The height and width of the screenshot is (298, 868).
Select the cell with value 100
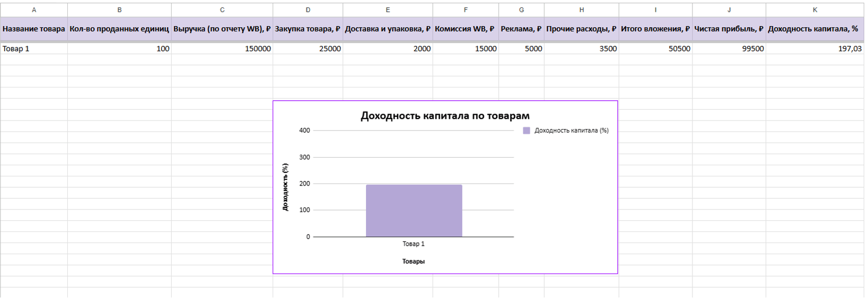pyautogui.click(x=120, y=49)
